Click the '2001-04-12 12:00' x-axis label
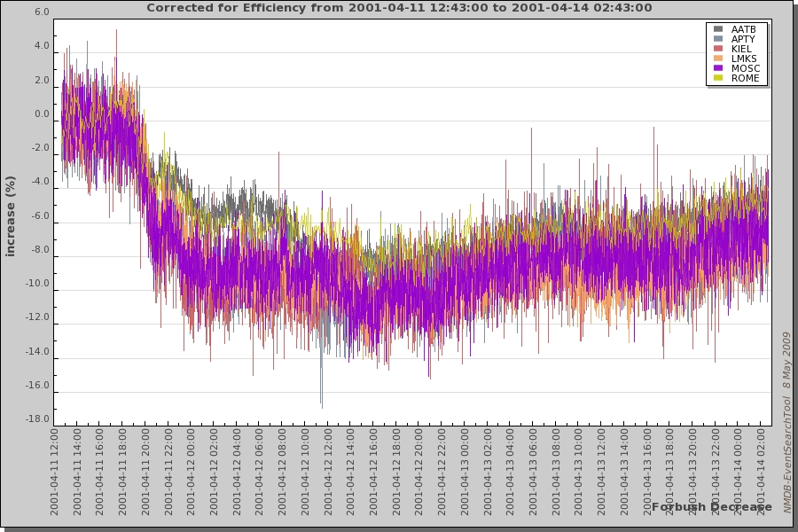 (327, 472)
